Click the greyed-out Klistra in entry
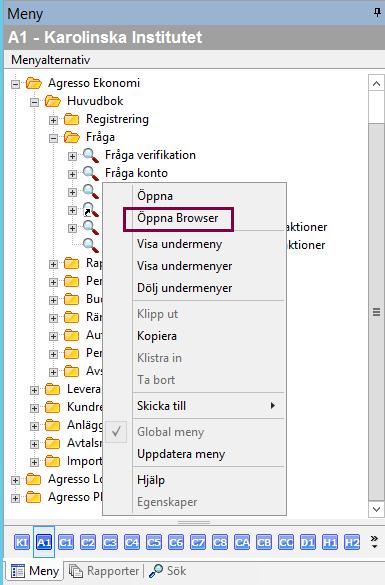Viewport: 385px width, 585px height. point(159,358)
